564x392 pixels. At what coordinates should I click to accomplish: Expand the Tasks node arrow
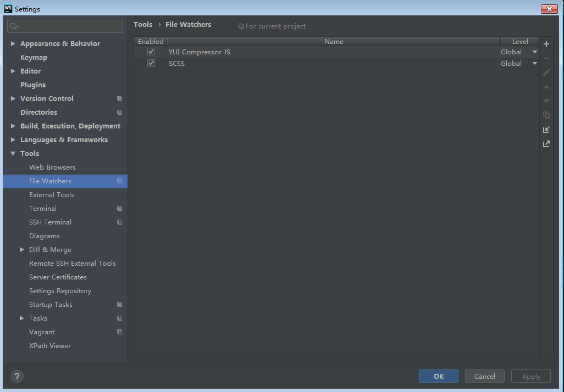pyautogui.click(x=21, y=318)
